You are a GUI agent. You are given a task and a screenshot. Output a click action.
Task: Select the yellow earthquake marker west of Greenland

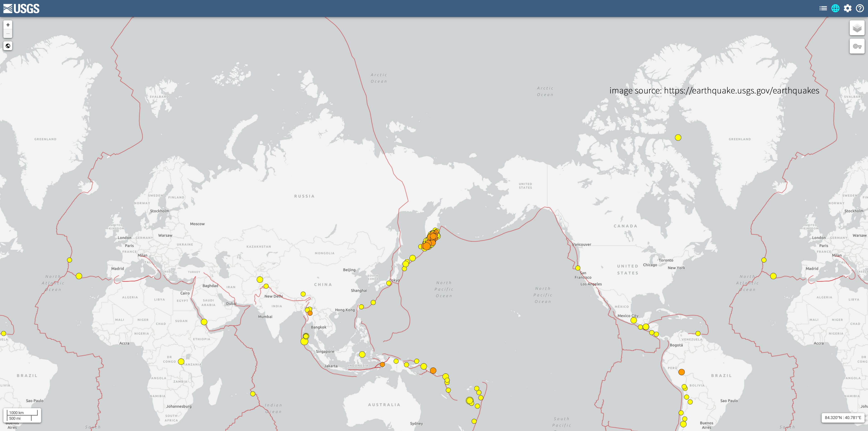tap(678, 137)
